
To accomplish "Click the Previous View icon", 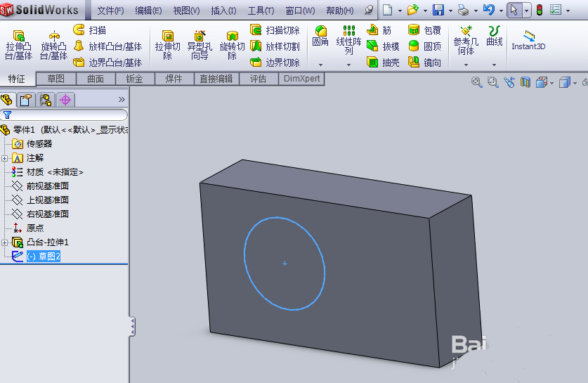I will pyautogui.click(x=509, y=82).
